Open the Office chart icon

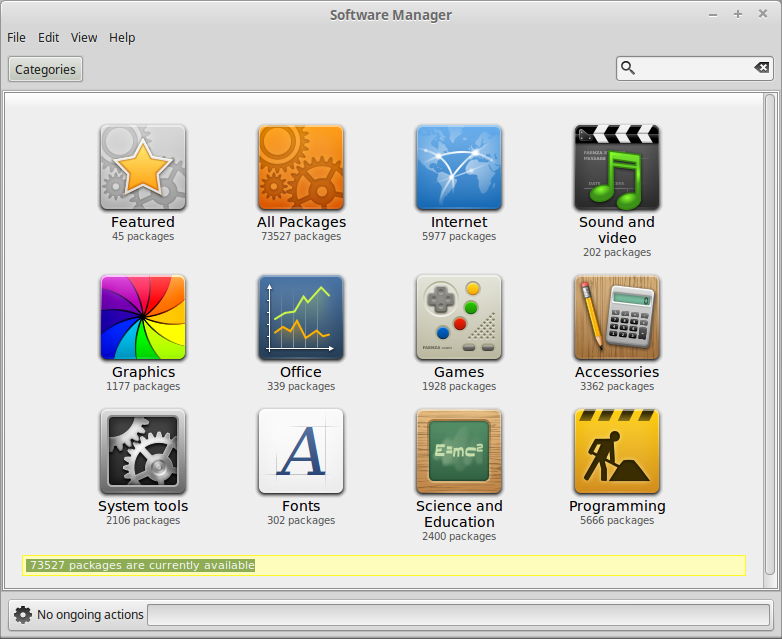[x=301, y=317]
